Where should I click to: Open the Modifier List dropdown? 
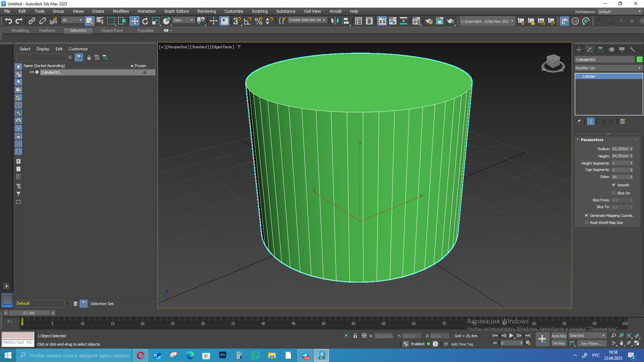point(608,68)
